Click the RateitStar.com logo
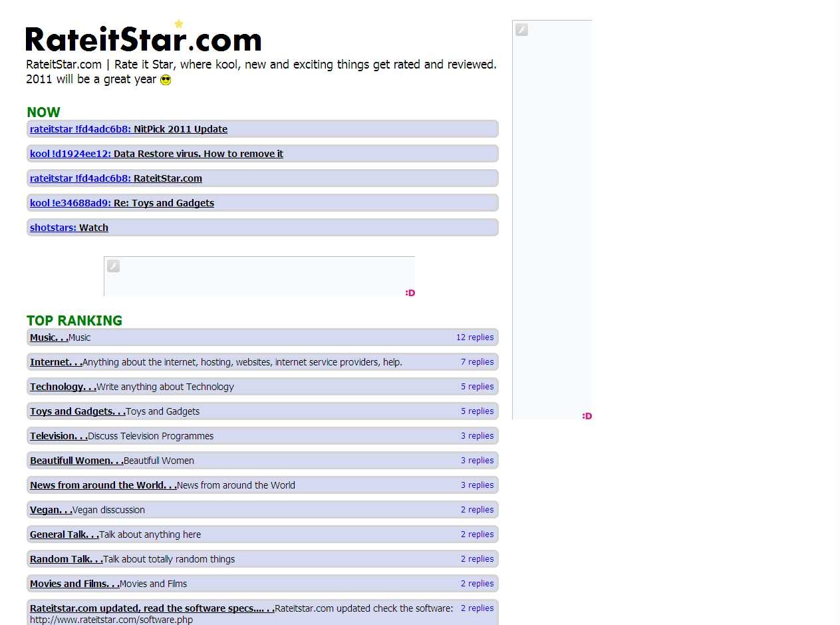The height and width of the screenshot is (625, 840). 143,37
